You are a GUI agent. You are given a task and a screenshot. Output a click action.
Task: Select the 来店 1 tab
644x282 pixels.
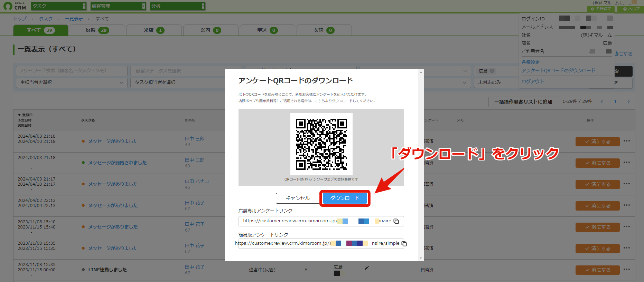pyautogui.click(x=154, y=30)
